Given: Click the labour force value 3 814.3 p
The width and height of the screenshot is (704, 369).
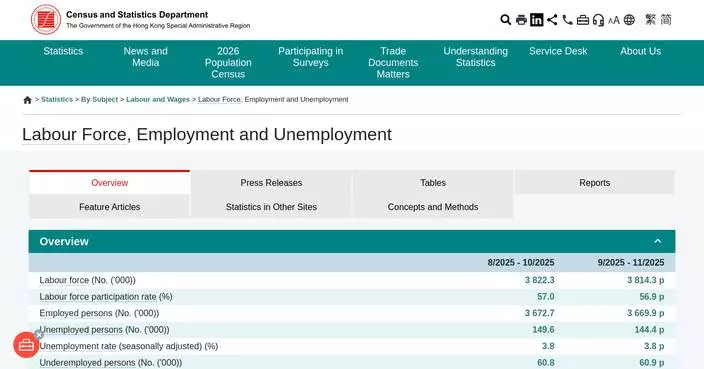Looking at the screenshot, I should point(646,280).
